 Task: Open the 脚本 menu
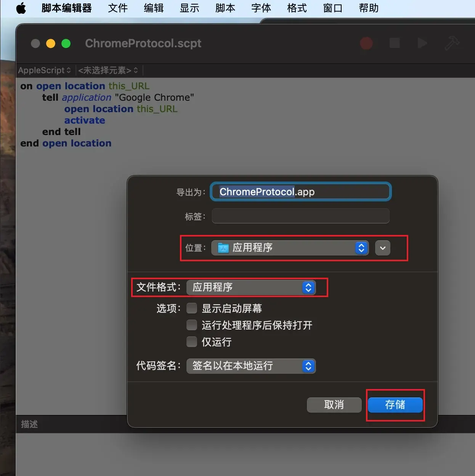225,8
